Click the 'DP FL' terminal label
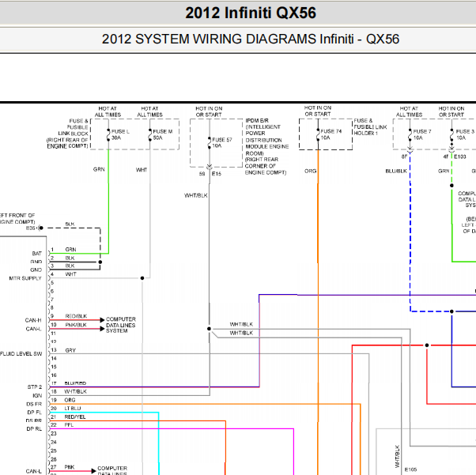Image resolution: width=476 pixels, height=475 pixels. 34,413
